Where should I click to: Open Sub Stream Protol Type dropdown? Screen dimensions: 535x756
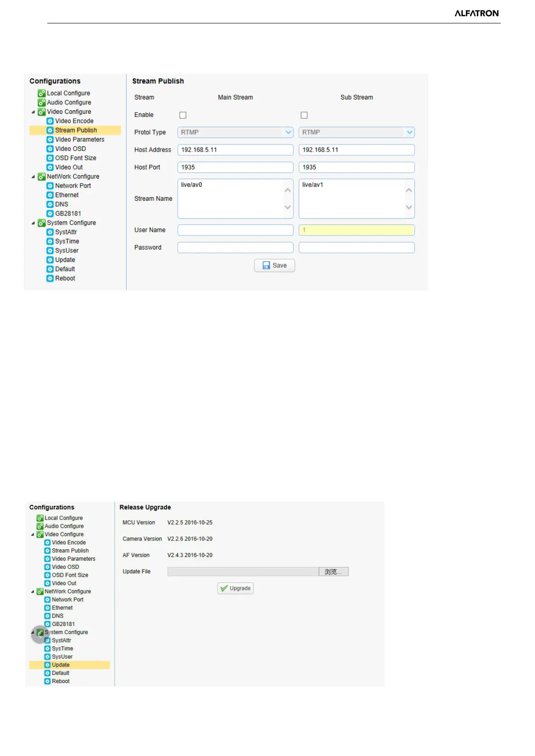[x=409, y=132]
